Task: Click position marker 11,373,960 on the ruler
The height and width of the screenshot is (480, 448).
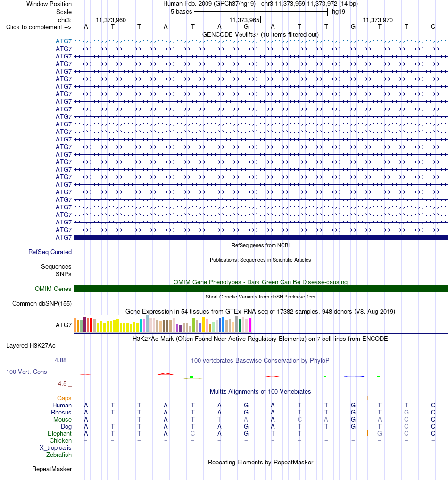Action: [111, 20]
